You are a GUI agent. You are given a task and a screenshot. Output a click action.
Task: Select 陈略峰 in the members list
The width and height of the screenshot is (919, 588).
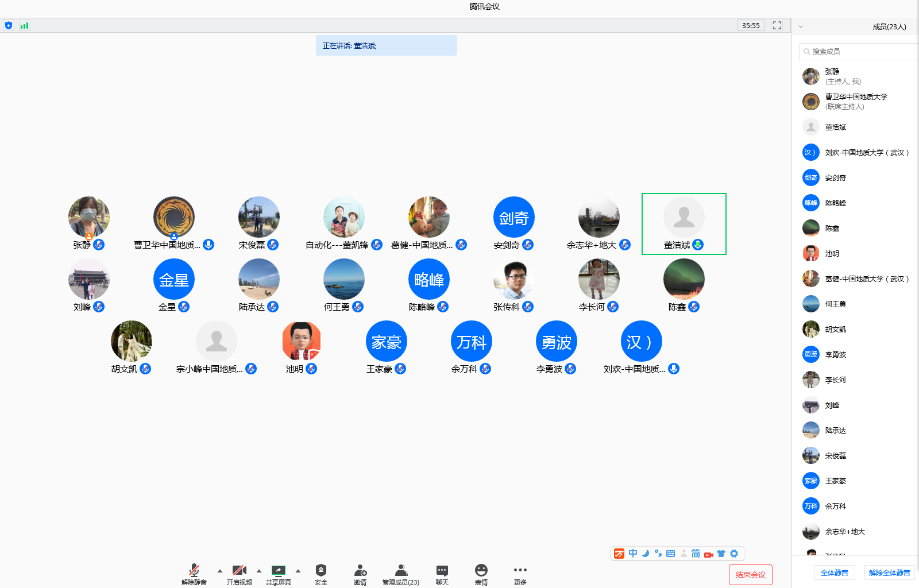(835, 203)
